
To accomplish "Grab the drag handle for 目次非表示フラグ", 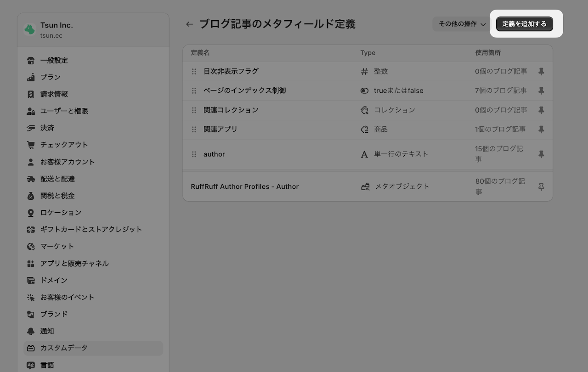I will pyautogui.click(x=194, y=72).
